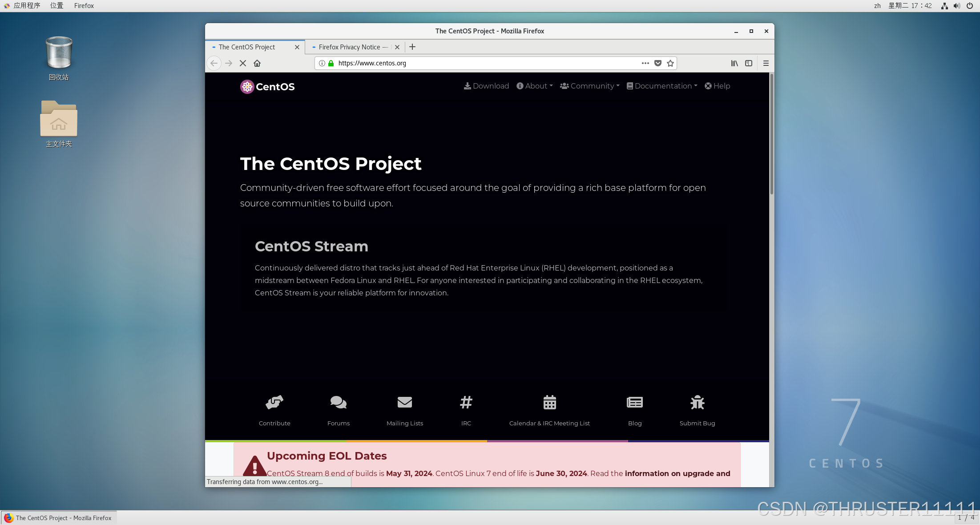Click the green padlock security icon
Screen dimensions: 980x525
coord(331,63)
